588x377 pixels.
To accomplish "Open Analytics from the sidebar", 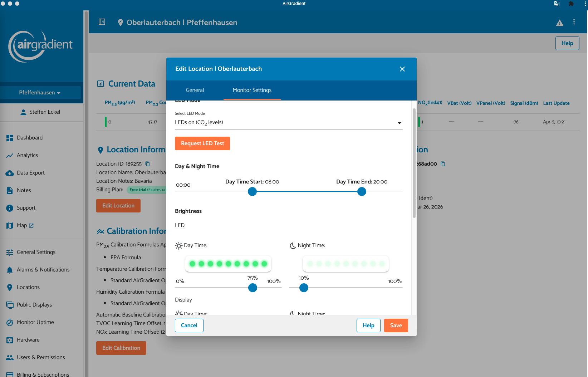I will [x=27, y=155].
